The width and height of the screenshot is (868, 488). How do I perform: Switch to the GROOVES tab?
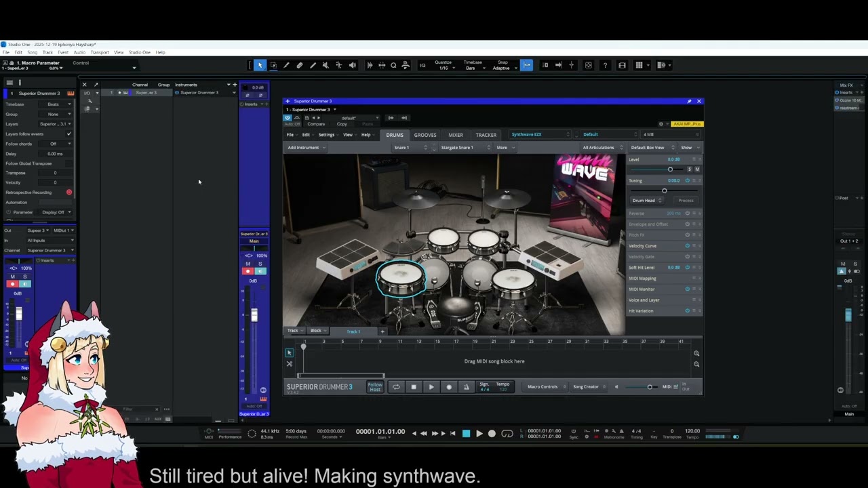coord(425,135)
